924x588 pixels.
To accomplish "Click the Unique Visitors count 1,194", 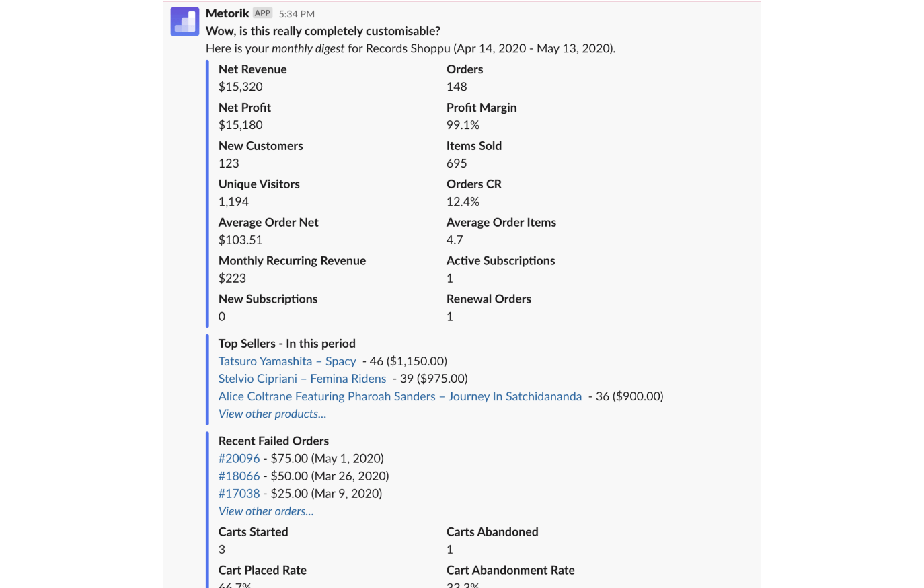I will [x=233, y=202].
